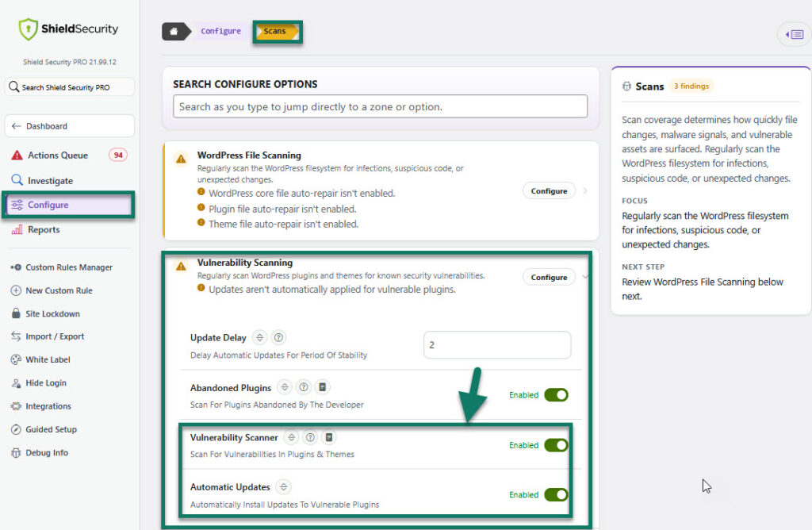Click Abandoned Plugins documentation book icon
The width and height of the screenshot is (812, 530).
click(322, 387)
